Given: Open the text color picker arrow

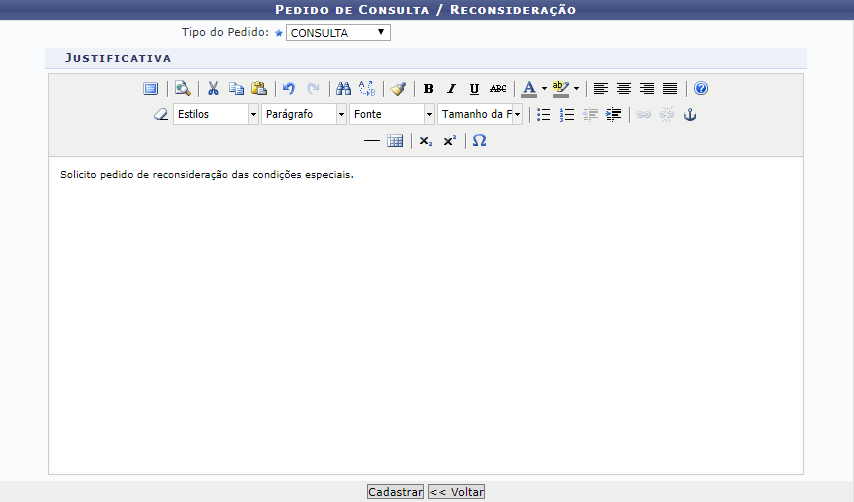Looking at the screenshot, I should 544,89.
